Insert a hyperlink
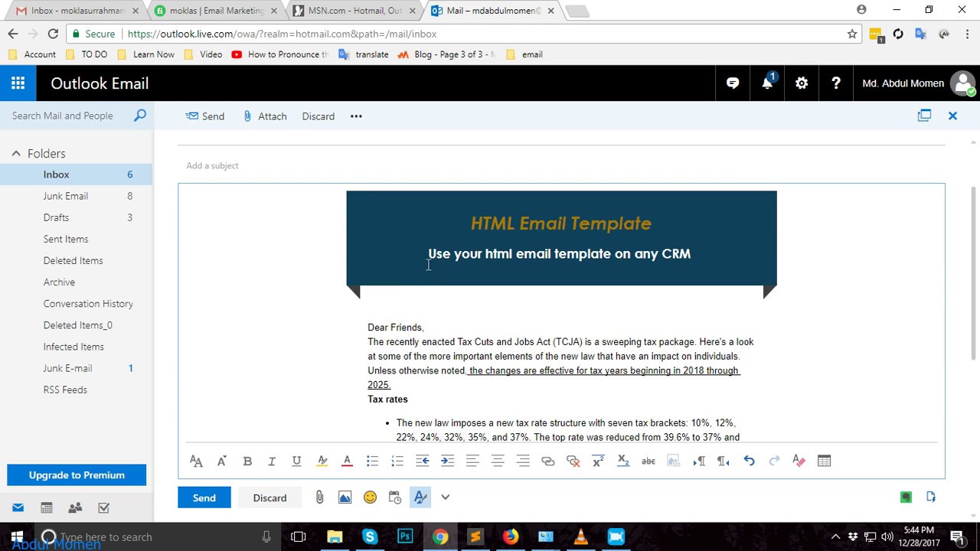Image resolution: width=980 pixels, height=551 pixels. pyautogui.click(x=547, y=461)
